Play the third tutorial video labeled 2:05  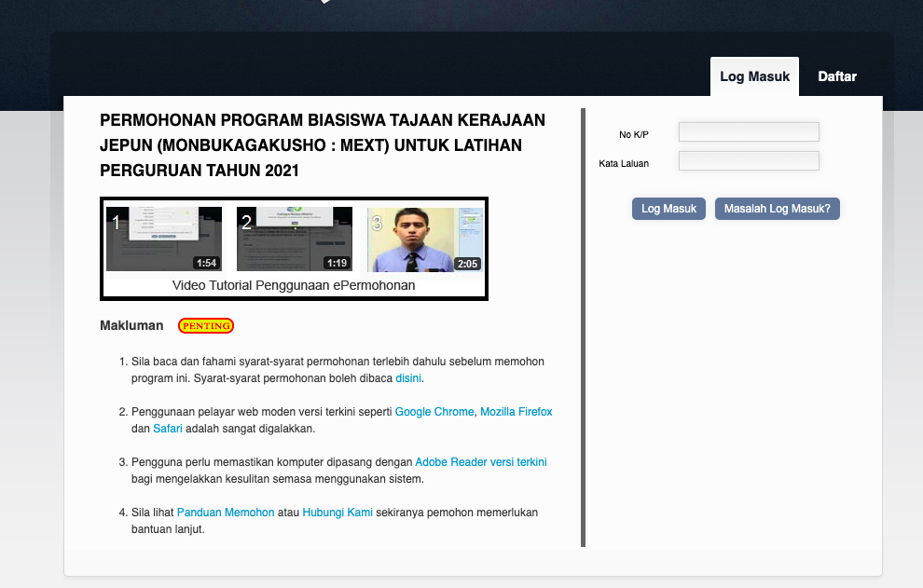click(x=424, y=239)
